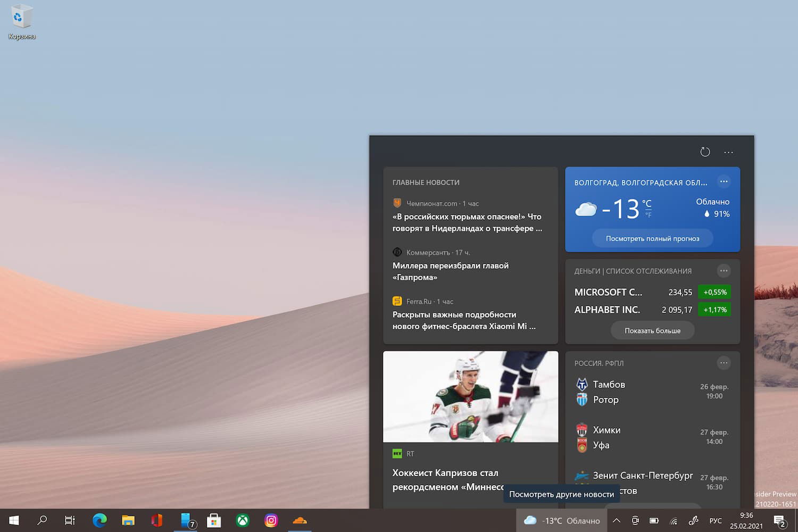This screenshot has height=532, width=798.
Task: Click the 2 095,17 stock price
Action: [677, 310]
